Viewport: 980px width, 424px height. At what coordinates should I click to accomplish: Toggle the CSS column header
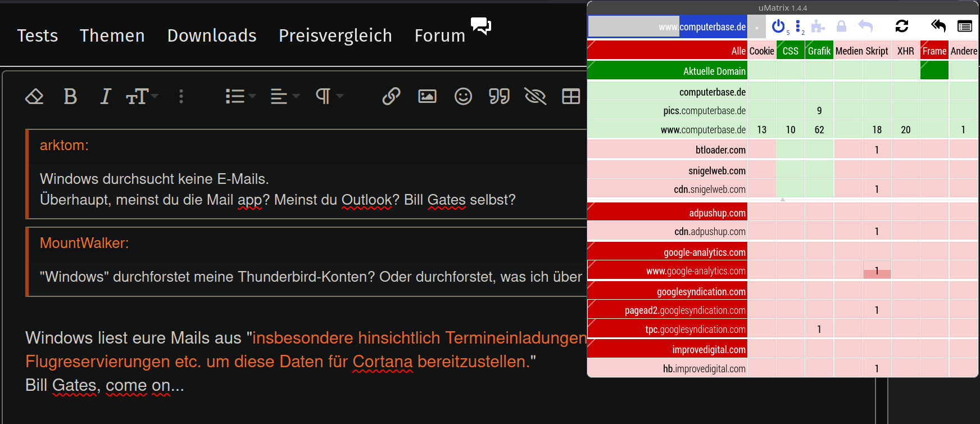790,51
